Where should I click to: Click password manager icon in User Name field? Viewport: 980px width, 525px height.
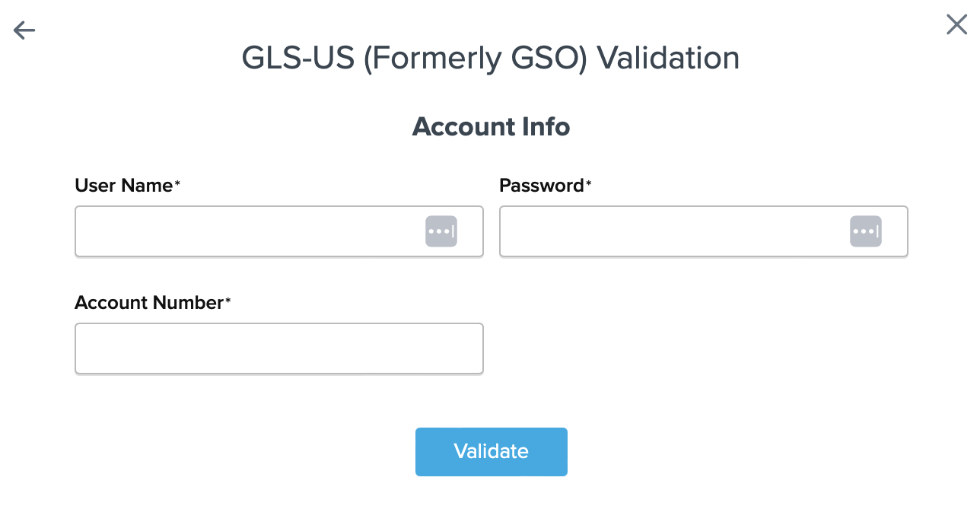point(441,231)
